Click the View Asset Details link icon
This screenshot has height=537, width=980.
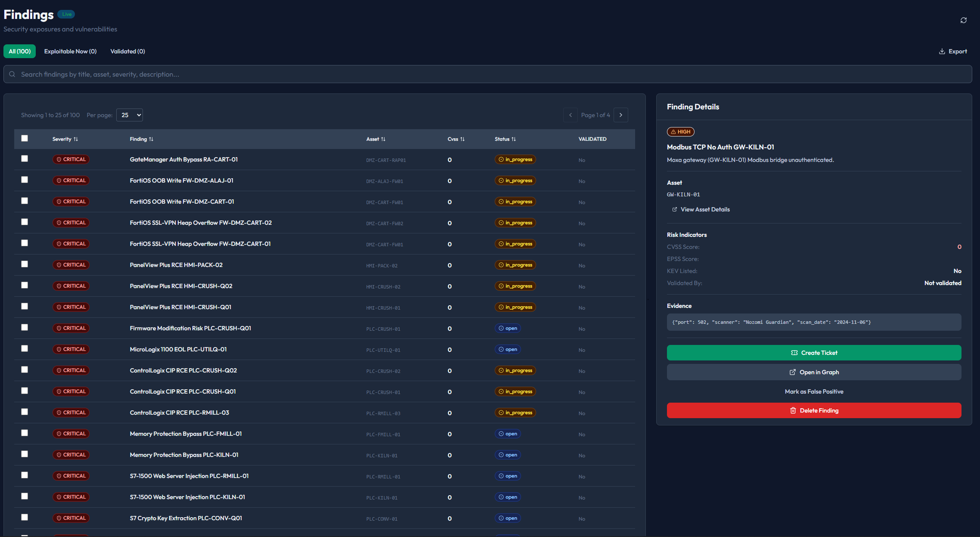click(x=674, y=210)
